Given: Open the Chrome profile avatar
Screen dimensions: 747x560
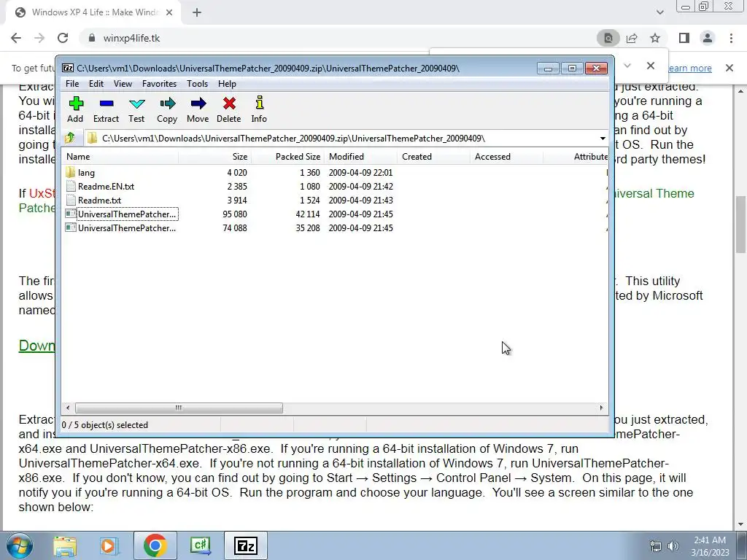Looking at the screenshot, I should [708, 38].
